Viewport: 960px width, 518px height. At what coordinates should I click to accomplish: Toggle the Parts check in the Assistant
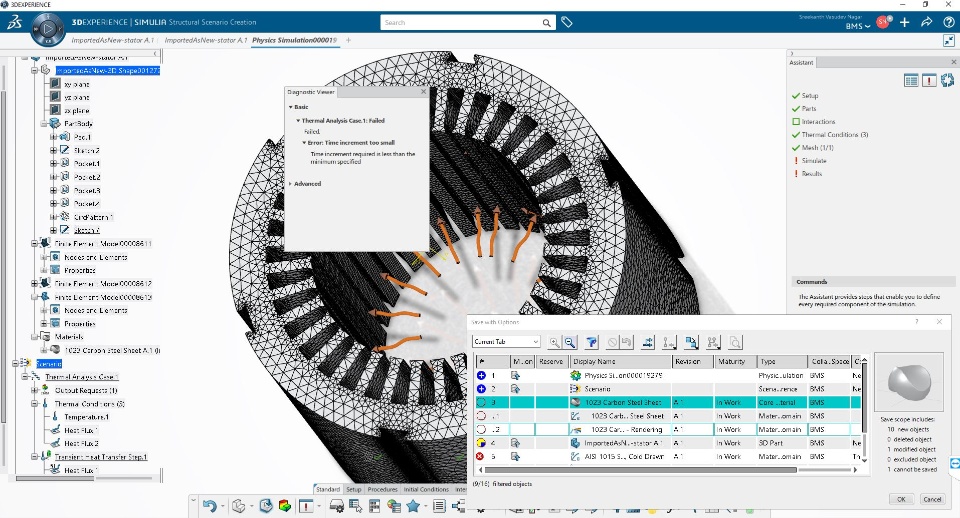796,108
